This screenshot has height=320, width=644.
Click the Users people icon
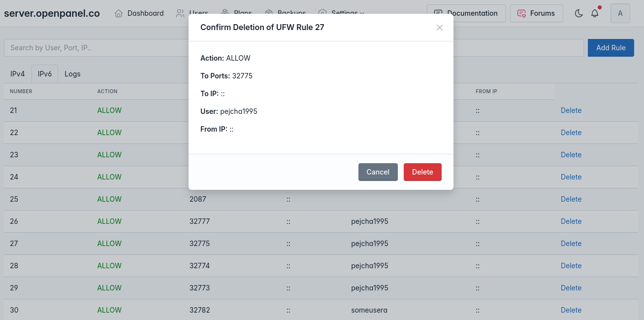click(x=180, y=13)
